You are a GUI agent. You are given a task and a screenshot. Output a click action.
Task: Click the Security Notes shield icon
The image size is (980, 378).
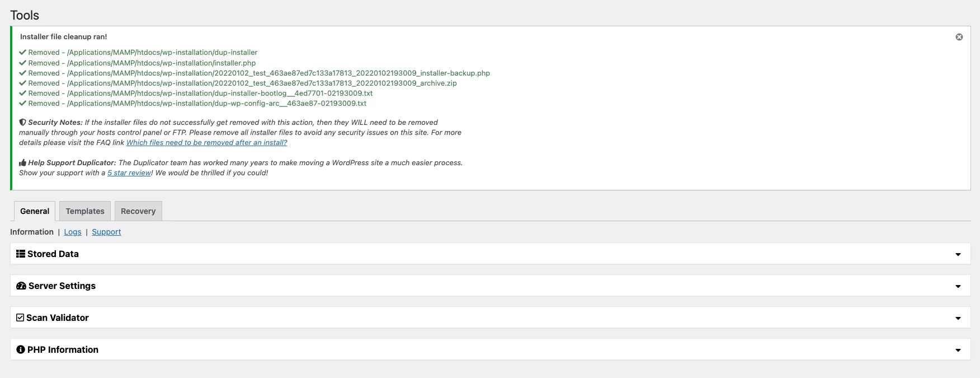click(x=22, y=122)
